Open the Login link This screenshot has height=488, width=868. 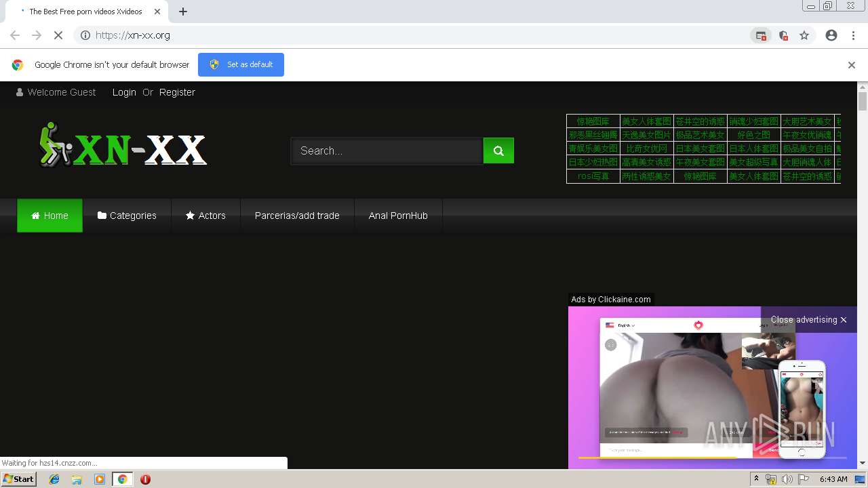click(124, 92)
